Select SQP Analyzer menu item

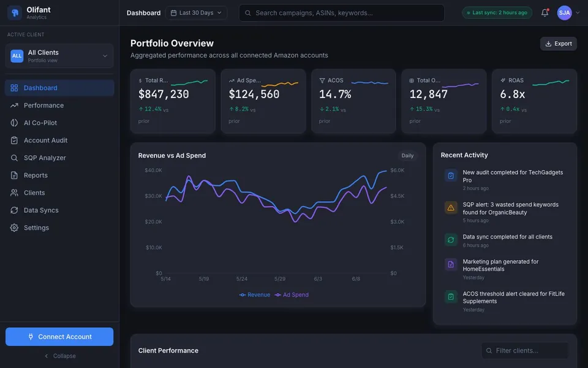[59, 158]
